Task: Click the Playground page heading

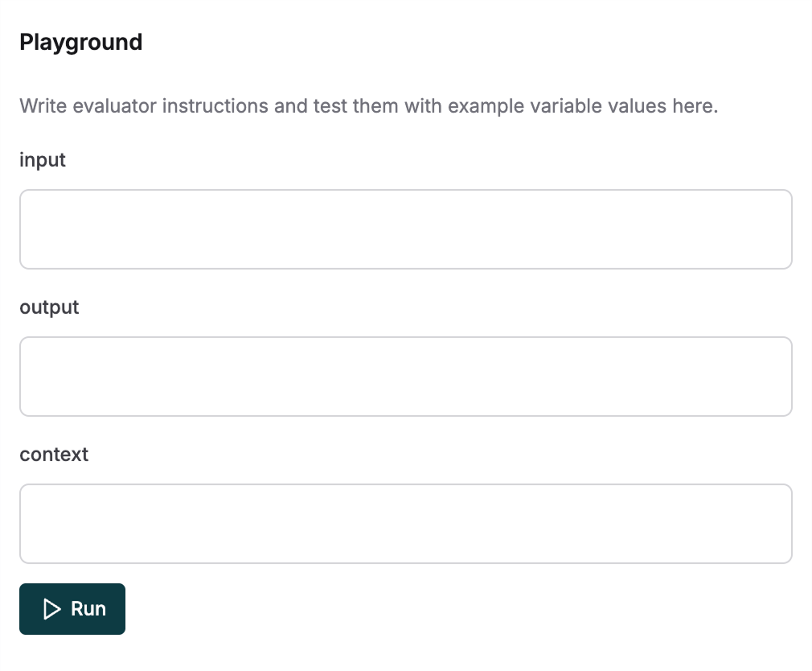Action: 80,42
